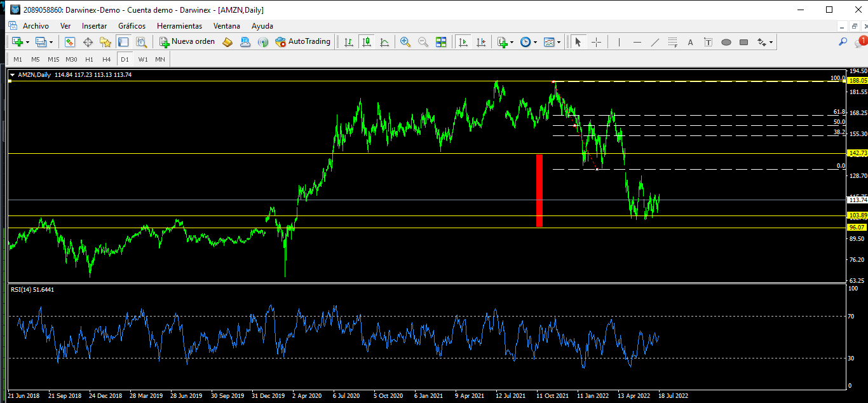Switch to the H4 timeframe
Viewport: 868px width, 403px height.
point(107,59)
